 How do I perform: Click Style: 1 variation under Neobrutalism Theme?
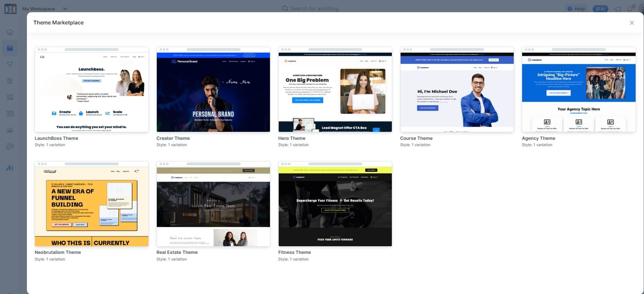tap(50, 259)
